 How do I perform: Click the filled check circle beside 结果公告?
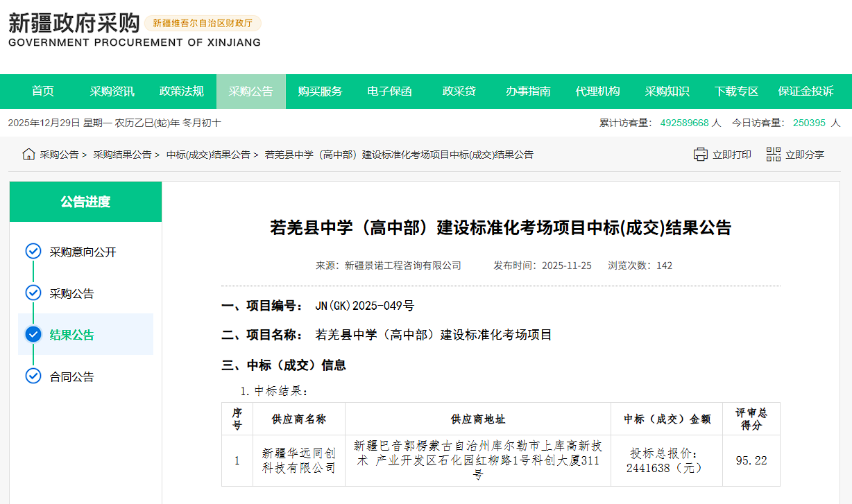(x=33, y=335)
